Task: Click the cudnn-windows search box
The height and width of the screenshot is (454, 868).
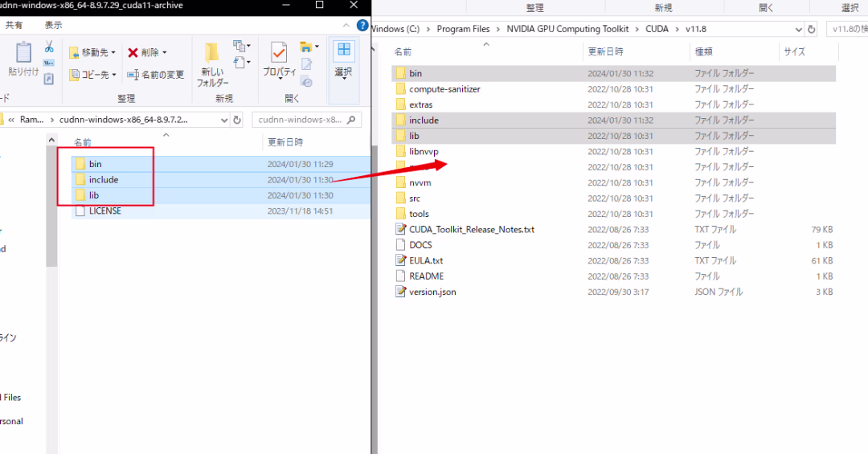Action: click(x=306, y=120)
